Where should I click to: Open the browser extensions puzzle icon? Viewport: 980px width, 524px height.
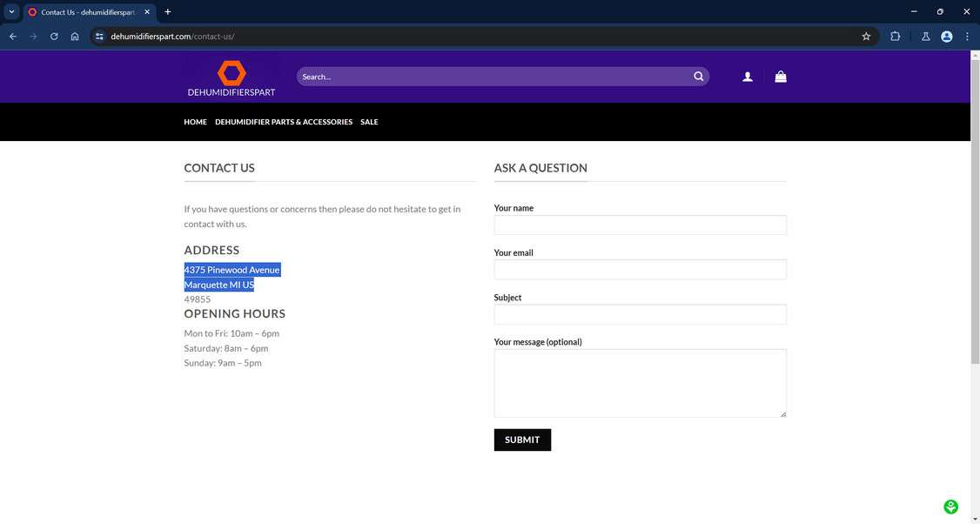tap(895, 37)
